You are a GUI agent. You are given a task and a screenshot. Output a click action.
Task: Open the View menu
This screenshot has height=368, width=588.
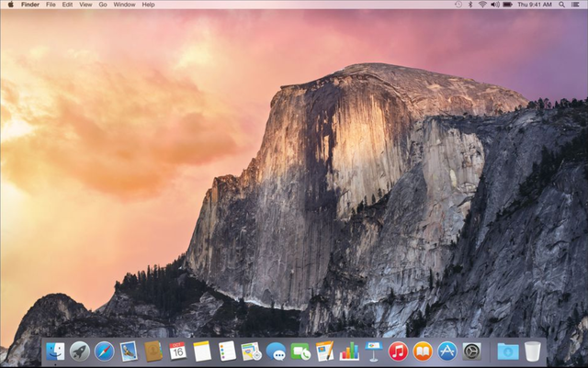coord(85,5)
